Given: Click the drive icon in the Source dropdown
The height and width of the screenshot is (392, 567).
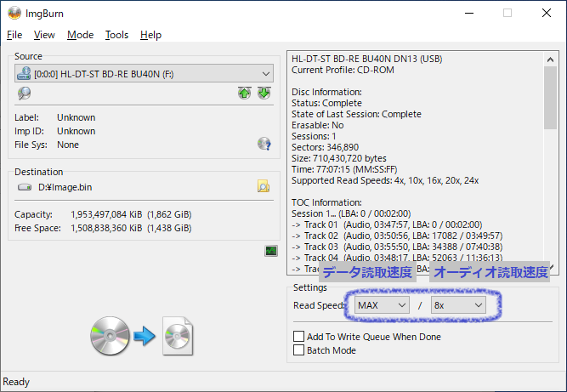Looking at the screenshot, I should [24, 73].
